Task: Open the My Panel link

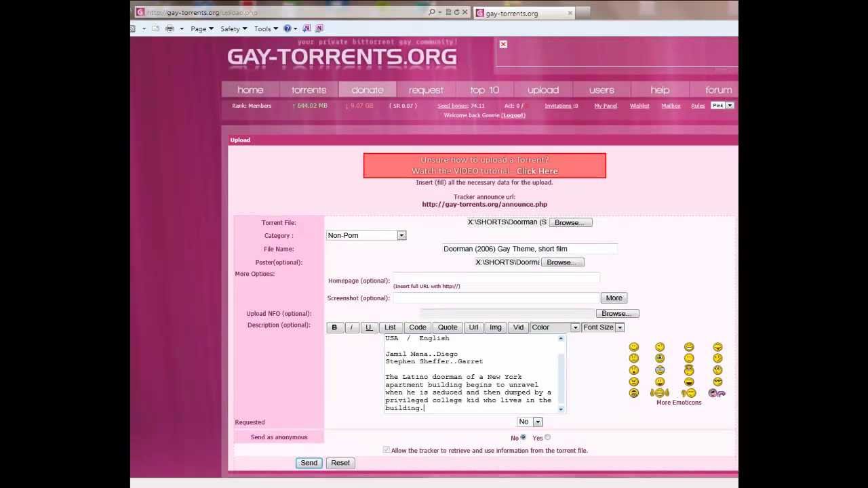Action: pos(606,106)
